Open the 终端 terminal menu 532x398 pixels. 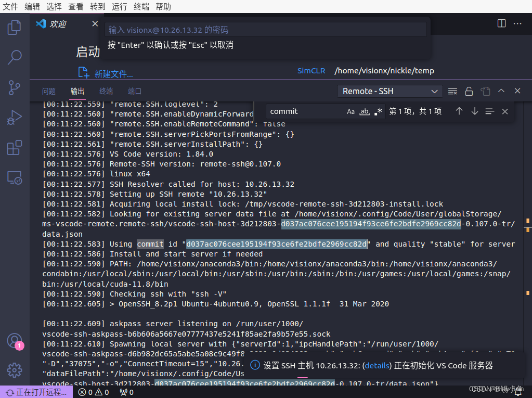tap(141, 6)
